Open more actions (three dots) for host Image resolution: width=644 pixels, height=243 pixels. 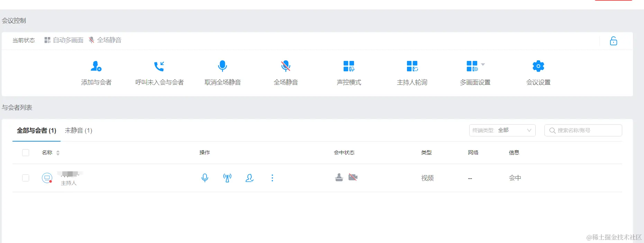(272, 178)
